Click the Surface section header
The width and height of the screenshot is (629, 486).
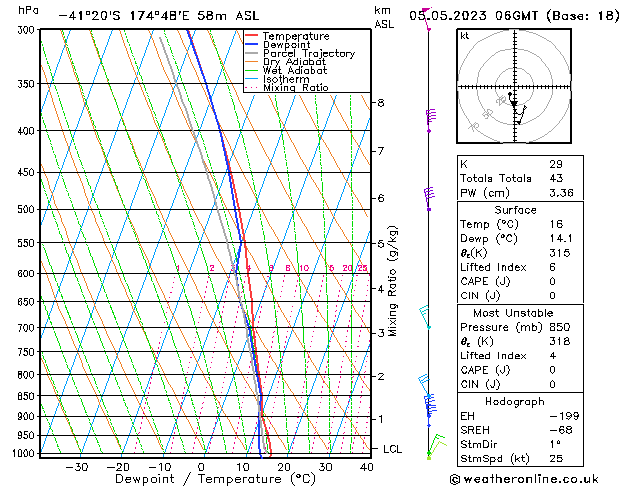pyautogui.click(x=514, y=210)
